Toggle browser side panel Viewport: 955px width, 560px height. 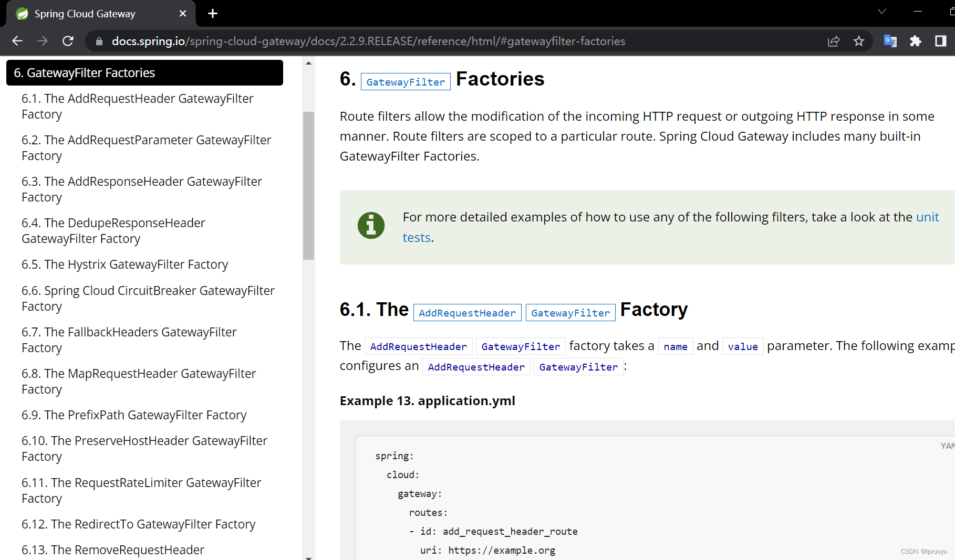point(941,41)
